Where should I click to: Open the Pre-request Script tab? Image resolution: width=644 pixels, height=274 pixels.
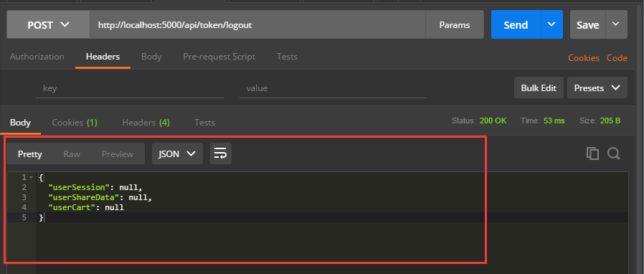(219, 57)
